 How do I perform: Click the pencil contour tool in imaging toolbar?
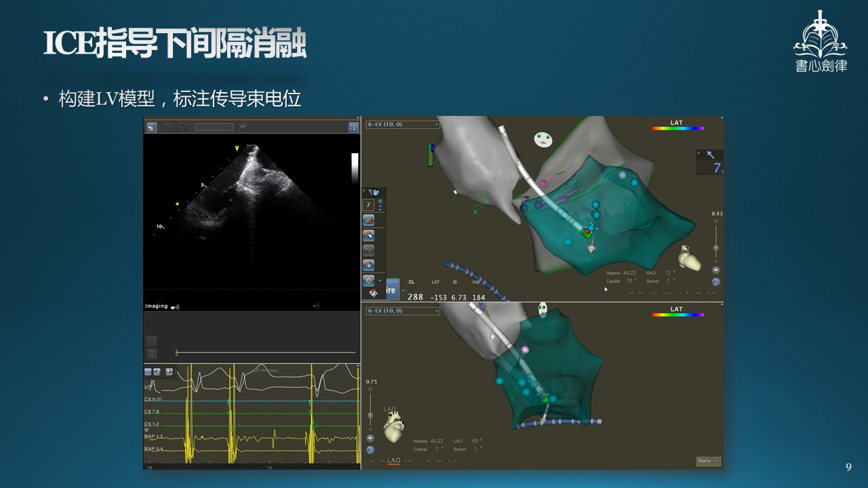point(167,127)
